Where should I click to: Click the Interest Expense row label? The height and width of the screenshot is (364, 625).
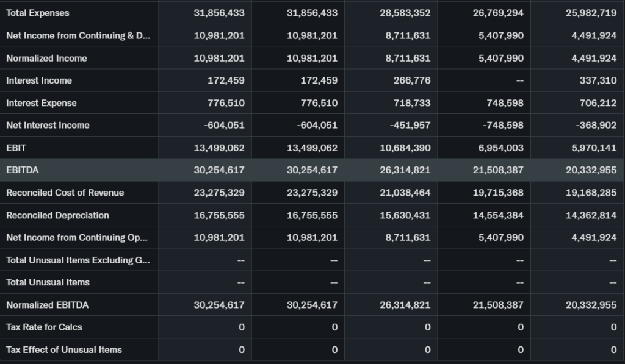pyautogui.click(x=42, y=103)
